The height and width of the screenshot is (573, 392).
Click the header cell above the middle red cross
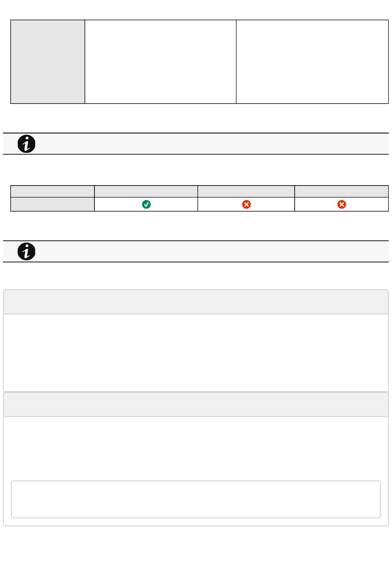tap(246, 191)
